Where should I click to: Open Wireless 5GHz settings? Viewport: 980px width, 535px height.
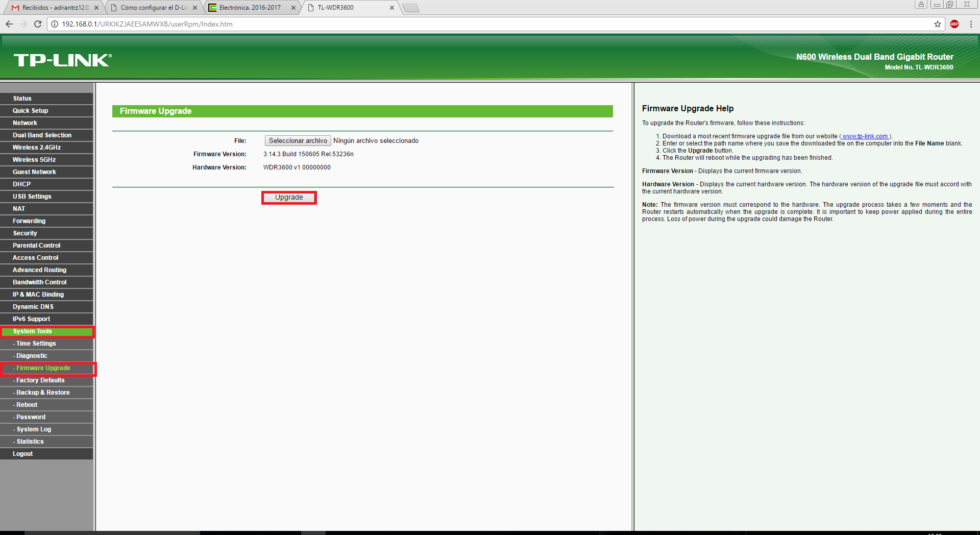coord(46,160)
